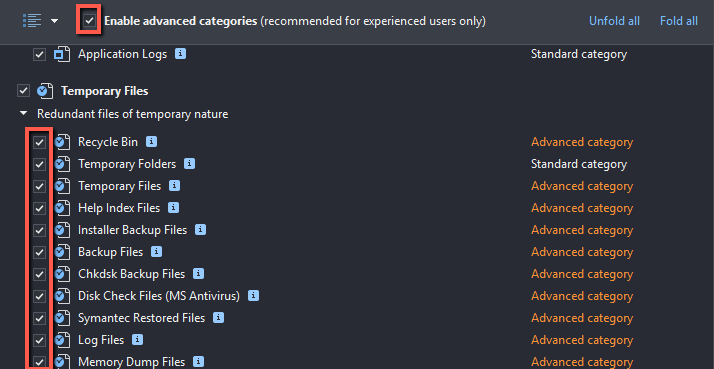Disable the Enable advanced categories checkbox
Viewport: 714px width, 369px height.
89,20
